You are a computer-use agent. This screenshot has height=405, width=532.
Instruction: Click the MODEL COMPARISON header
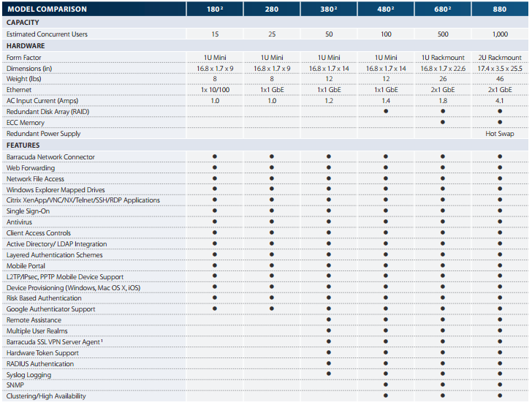coord(47,10)
